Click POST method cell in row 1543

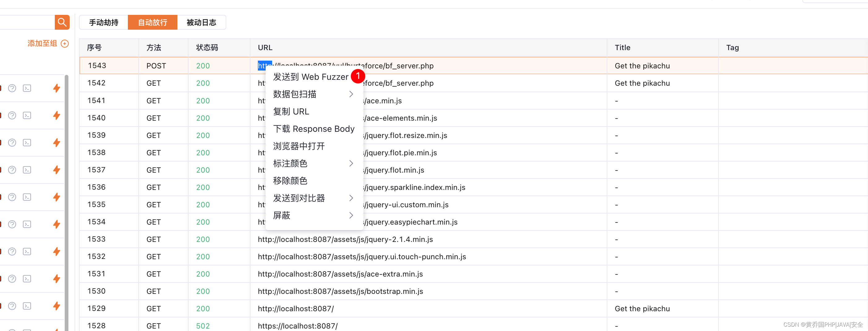coord(156,66)
